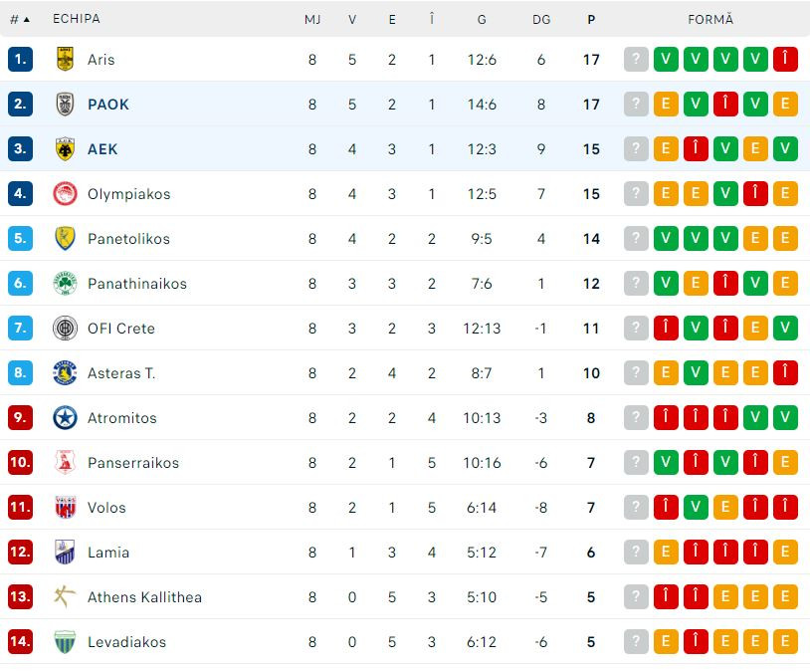Click the Asteras T. club crest
The height and width of the screenshot is (672, 810).
(66, 373)
